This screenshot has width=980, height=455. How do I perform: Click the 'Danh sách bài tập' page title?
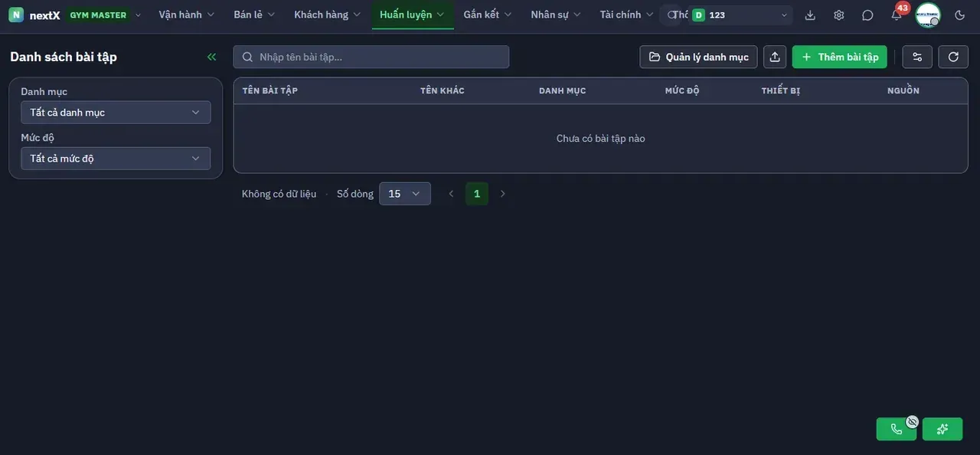coord(64,57)
